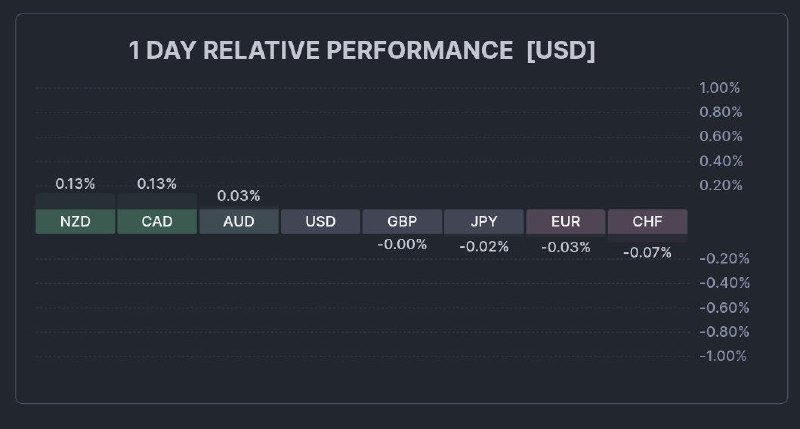Image resolution: width=800 pixels, height=429 pixels.
Task: Click the GBP currency box
Action: [402, 221]
